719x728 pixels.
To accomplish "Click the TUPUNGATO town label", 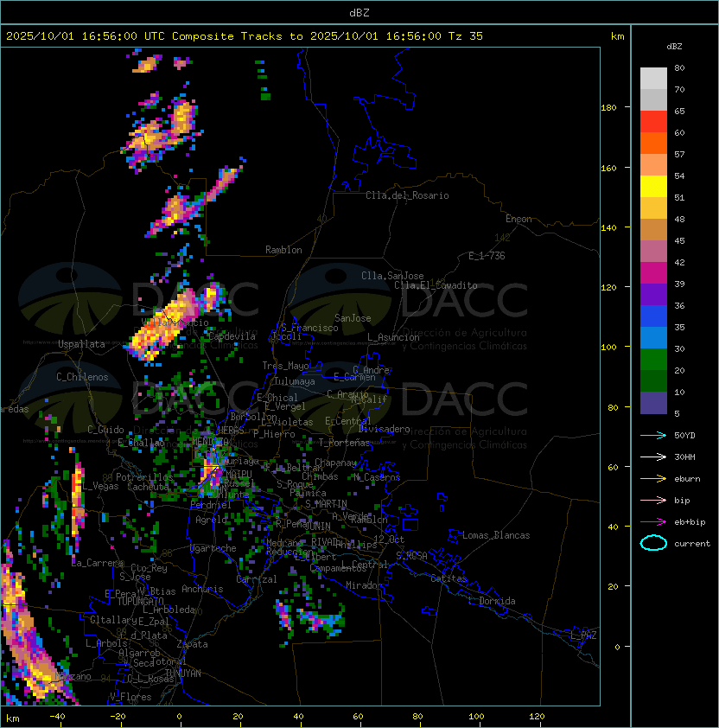I will coord(140,601).
